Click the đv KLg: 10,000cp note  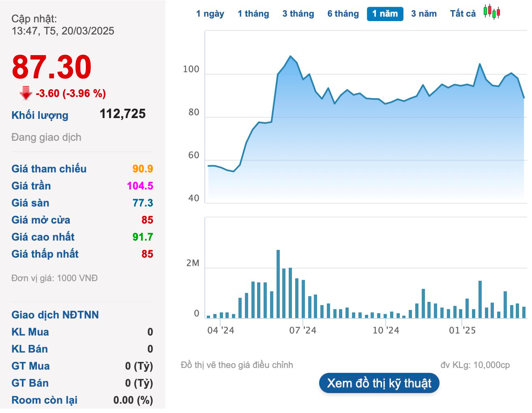[x=475, y=365]
